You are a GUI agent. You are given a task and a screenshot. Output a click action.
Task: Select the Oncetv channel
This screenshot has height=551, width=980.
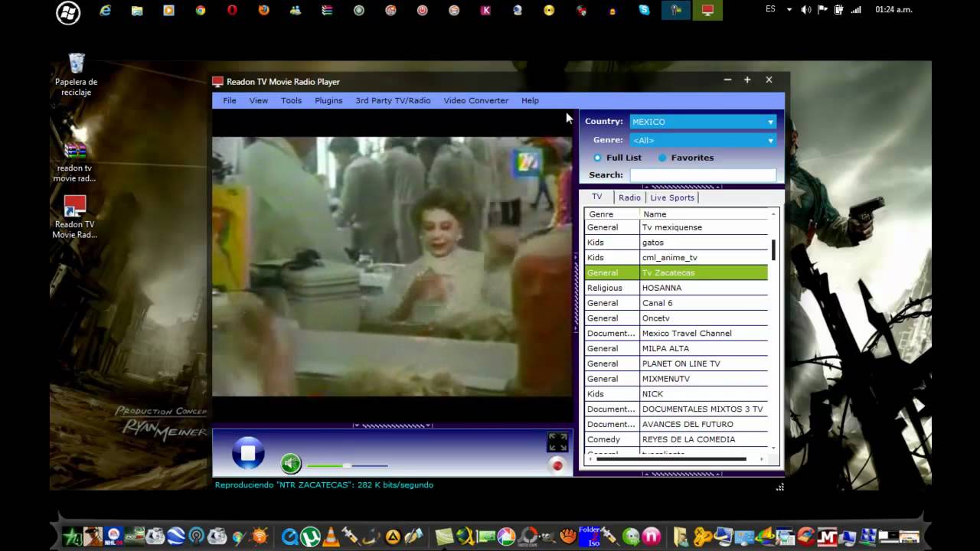(676, 318)
